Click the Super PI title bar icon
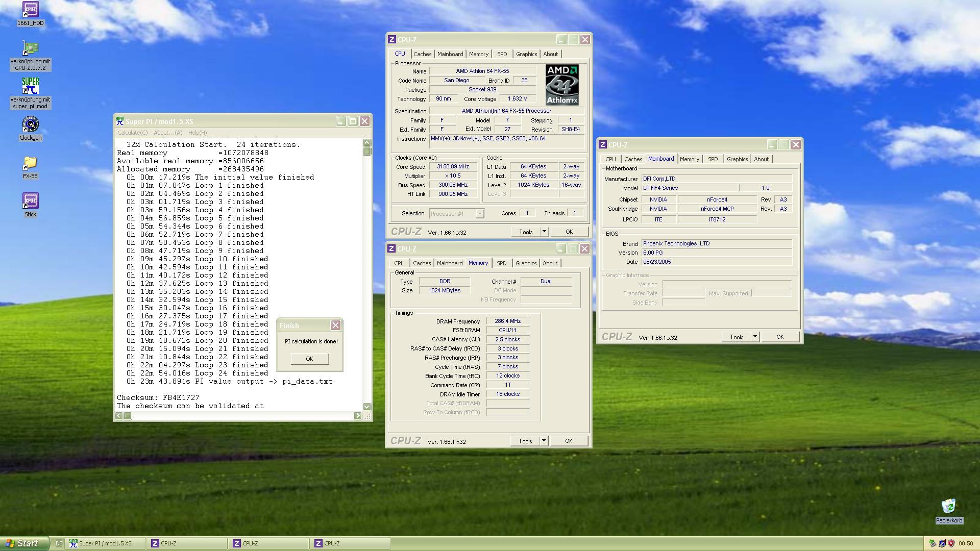Screen dimensions: 980x551 [x=120, y=121]
